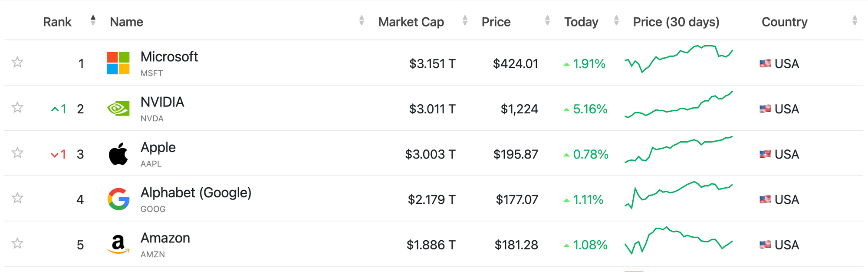Click the Apple logo icon

118,154
